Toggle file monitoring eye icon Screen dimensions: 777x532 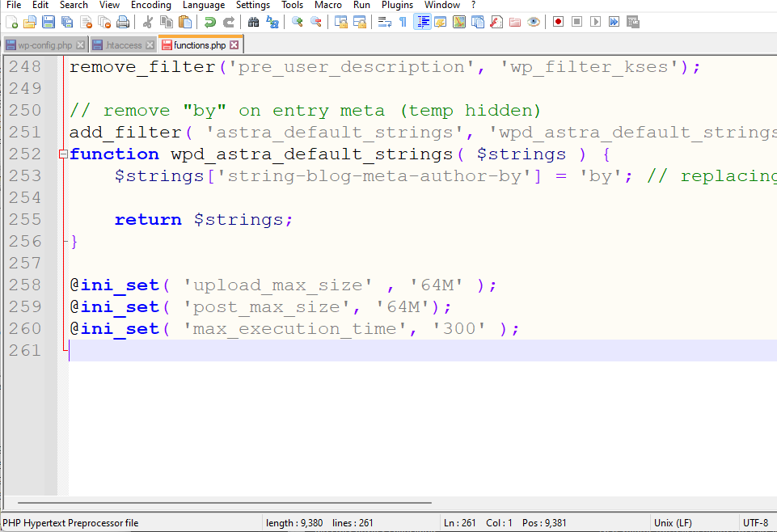click(534, 22)
